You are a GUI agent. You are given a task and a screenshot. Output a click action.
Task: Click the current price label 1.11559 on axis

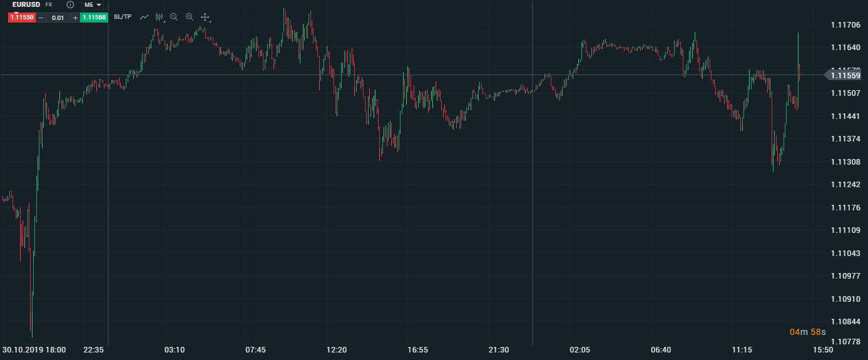coord(845,75)
